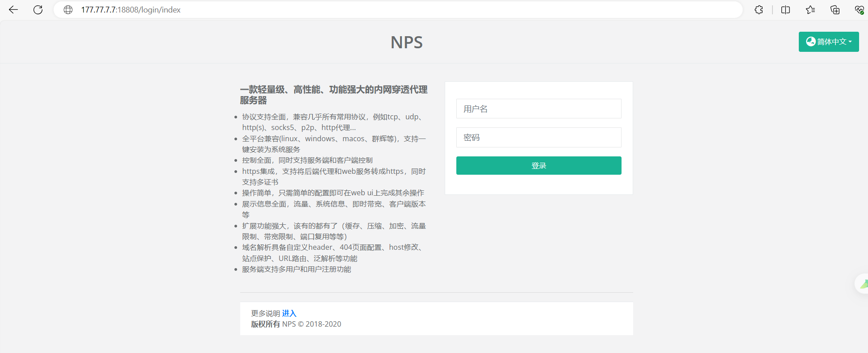Click the 密码 password field
Image resolution: width=868 pixels, height=353 pixels.
tap(538, 138)
